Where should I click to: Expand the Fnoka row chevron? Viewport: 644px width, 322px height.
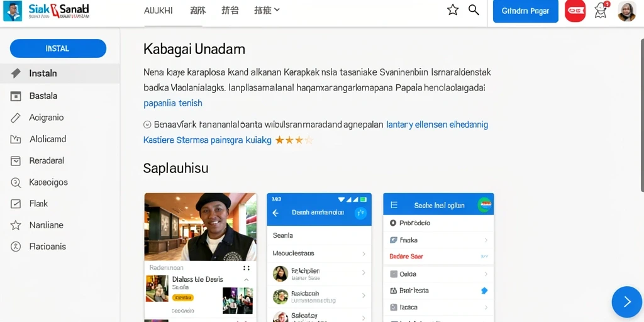[x=486, y=240]
